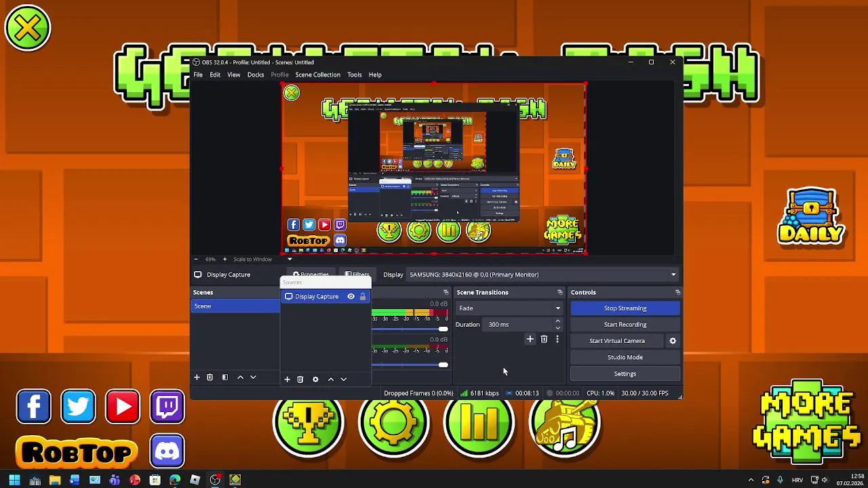Select the Scene item in Scenes list
The image size is (868, 488).
click(x=235, y=306)
